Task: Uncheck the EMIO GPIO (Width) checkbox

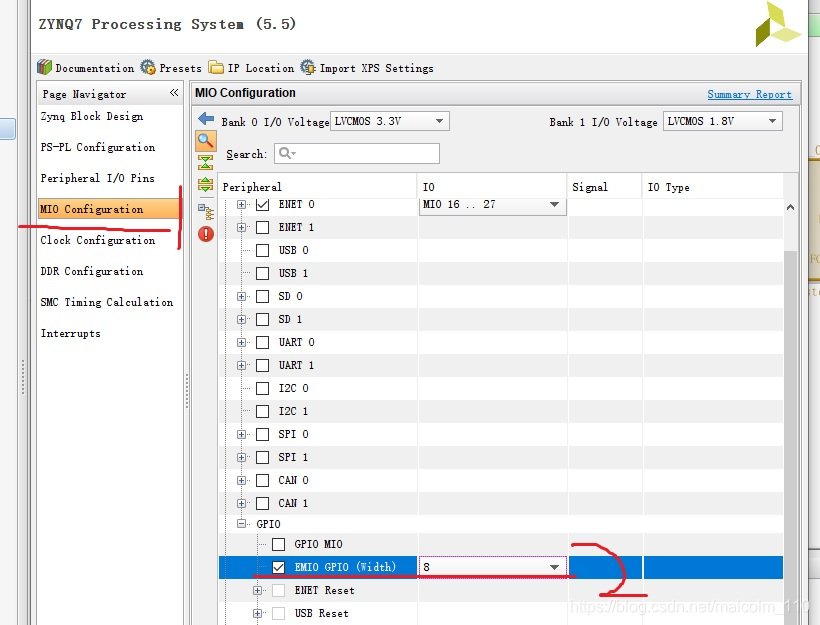Action: coord(279,567)
